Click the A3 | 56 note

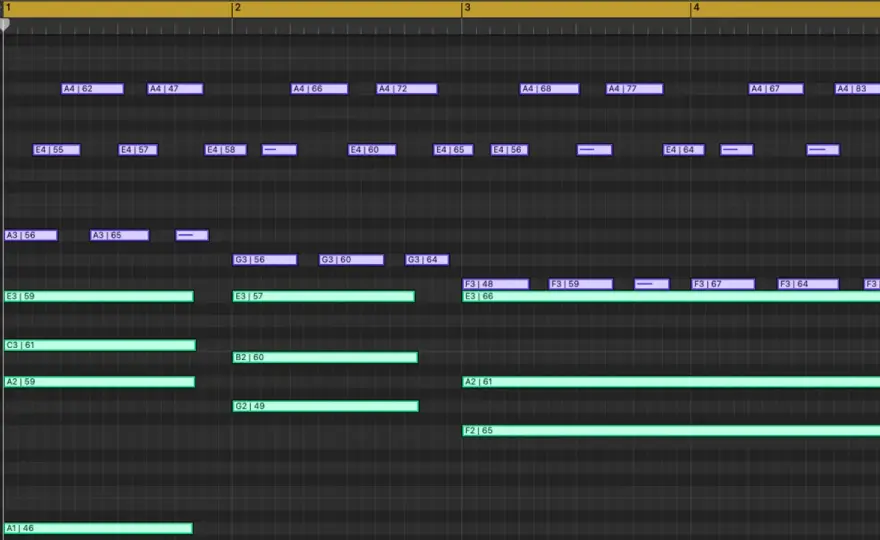coord(31,235)
